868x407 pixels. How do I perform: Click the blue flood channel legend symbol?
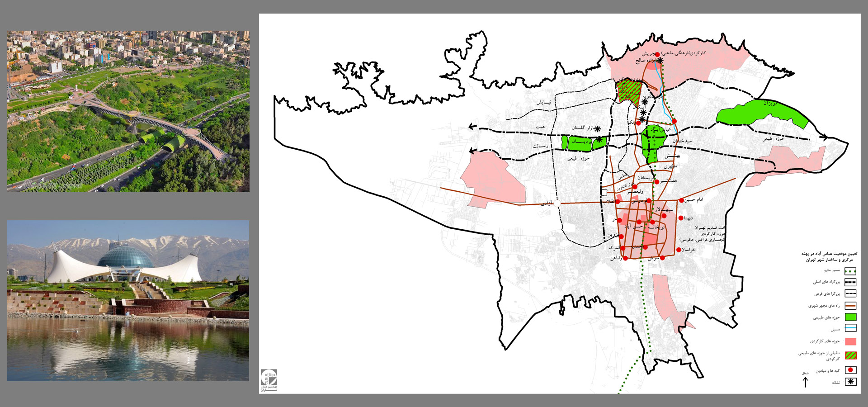click(x=850, y=329)
